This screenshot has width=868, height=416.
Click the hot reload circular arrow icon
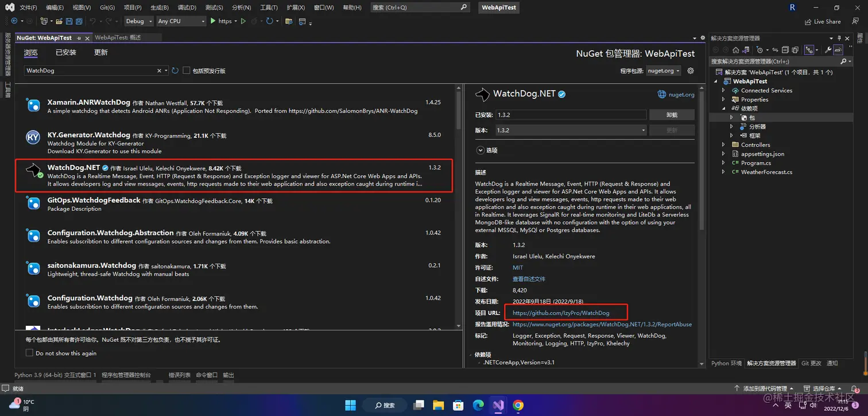coord(269,21)
